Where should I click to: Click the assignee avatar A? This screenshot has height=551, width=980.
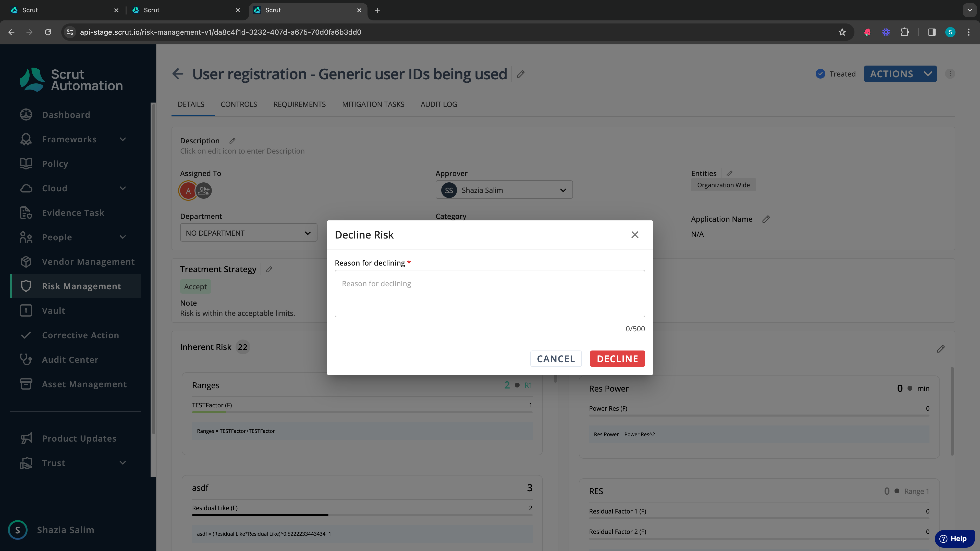(x=188, y=191)
